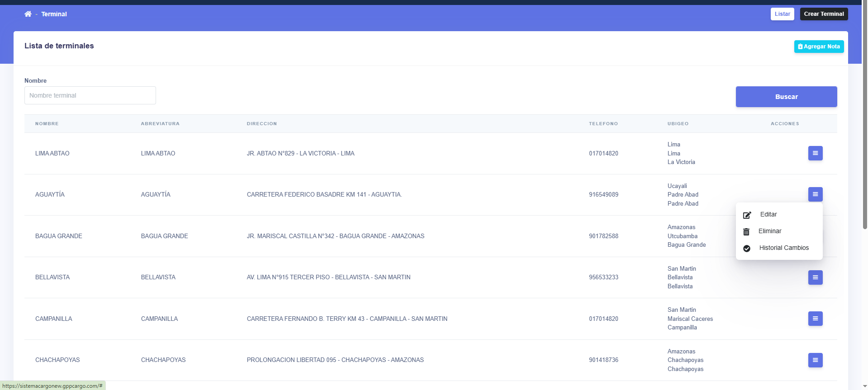Click the NOMBRE column header
Viewport: 868px width, 390px height.
(x=47, y=123)
